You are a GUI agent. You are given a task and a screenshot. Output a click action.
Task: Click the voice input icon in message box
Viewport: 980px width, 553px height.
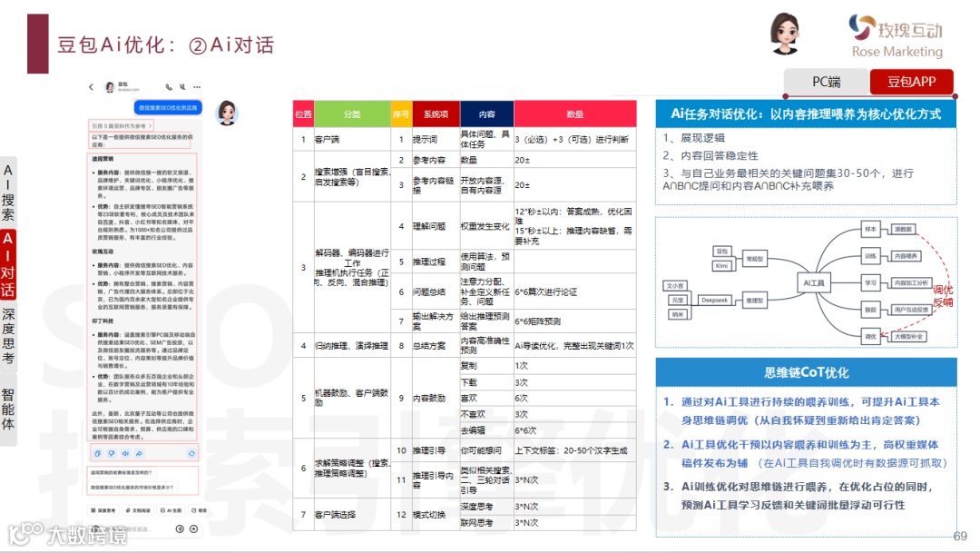tap(180, 529)
